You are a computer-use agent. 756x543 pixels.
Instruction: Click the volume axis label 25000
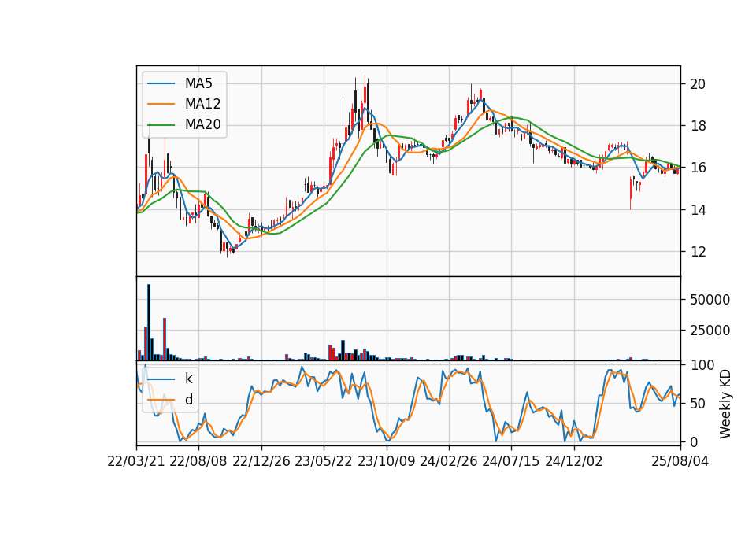[x=710, y=331]
